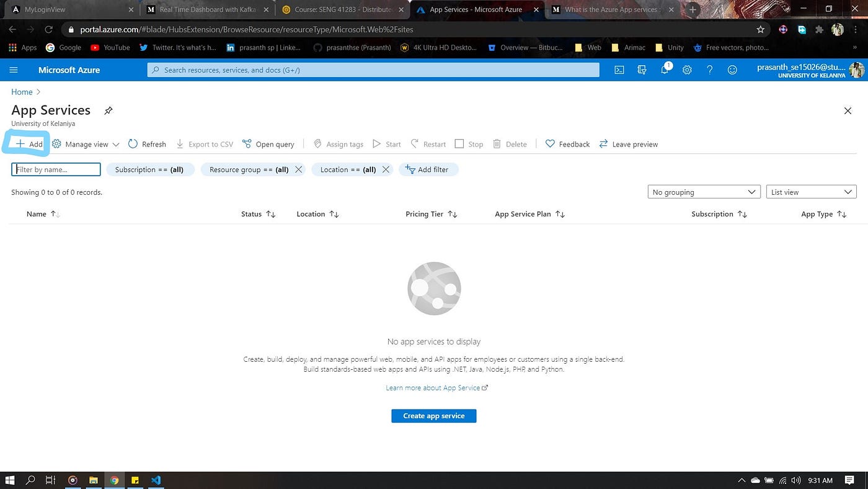Open the Directory and subscription filter icon
Image resolution: width=868 pixels, height=489 pixels.
642,70
